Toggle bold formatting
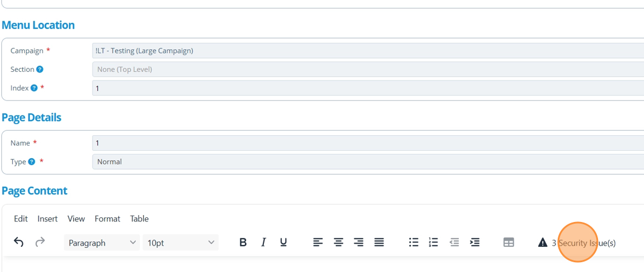Viewport: 644px width, 272px height. click(243, 243)
